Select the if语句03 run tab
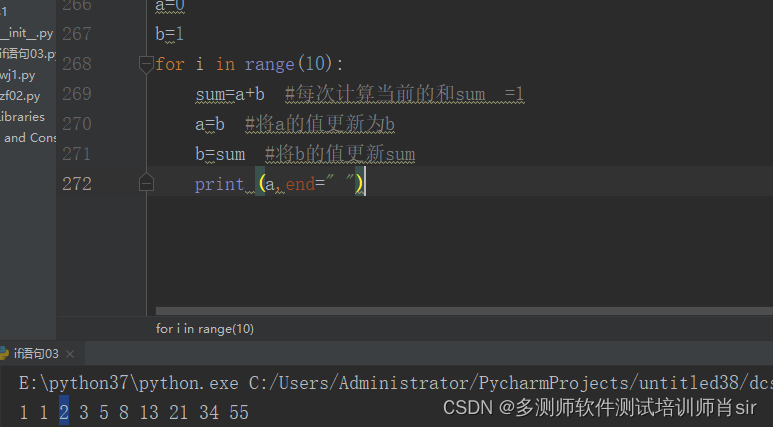Screen dimensions: 773x427 pyautogui.click(x=36, y=354)
